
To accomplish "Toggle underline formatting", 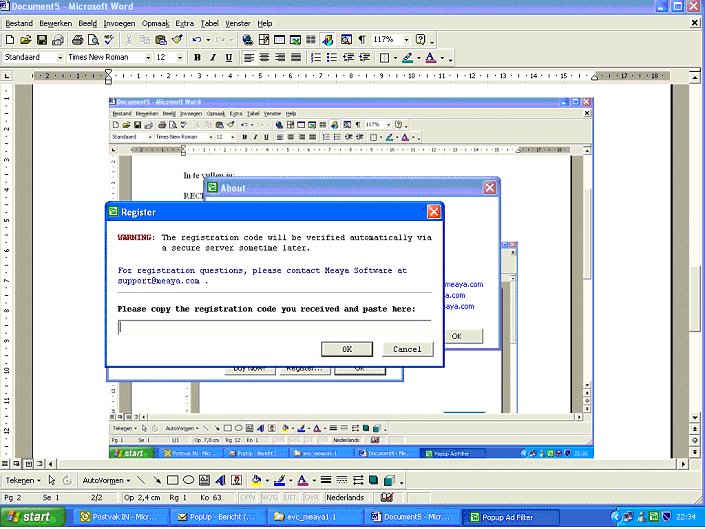I will point(229,58).
